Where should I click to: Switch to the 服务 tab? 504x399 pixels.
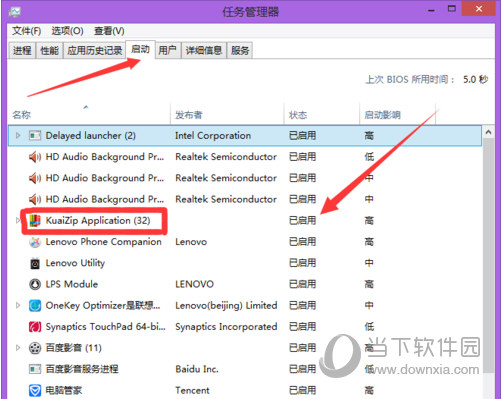(x=240, y=51)
